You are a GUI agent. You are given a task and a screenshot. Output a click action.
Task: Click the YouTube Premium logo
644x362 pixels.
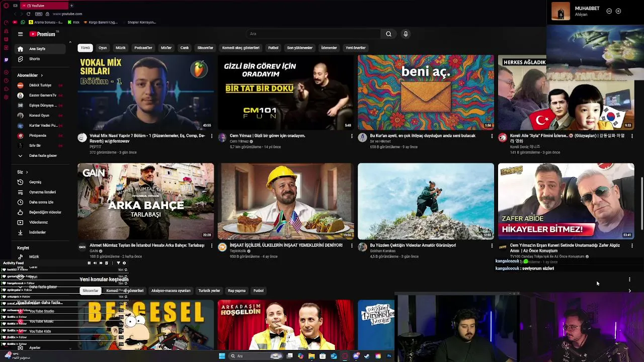point(43,34)
